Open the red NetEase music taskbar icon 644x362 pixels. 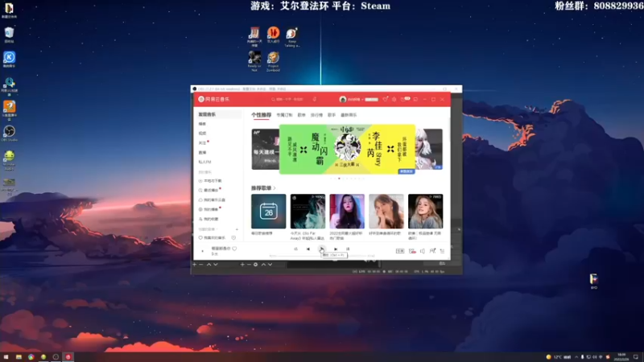point(68,357)
